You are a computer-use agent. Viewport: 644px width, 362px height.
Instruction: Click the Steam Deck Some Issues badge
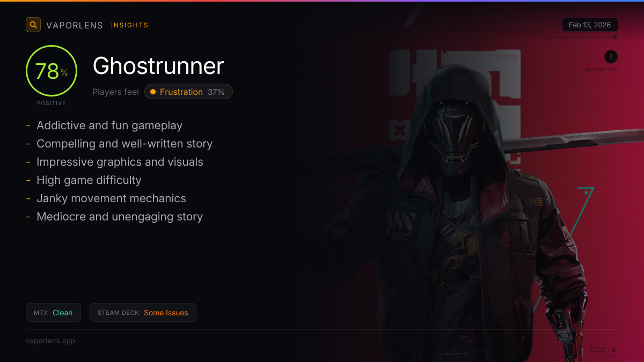click(143, 313)
